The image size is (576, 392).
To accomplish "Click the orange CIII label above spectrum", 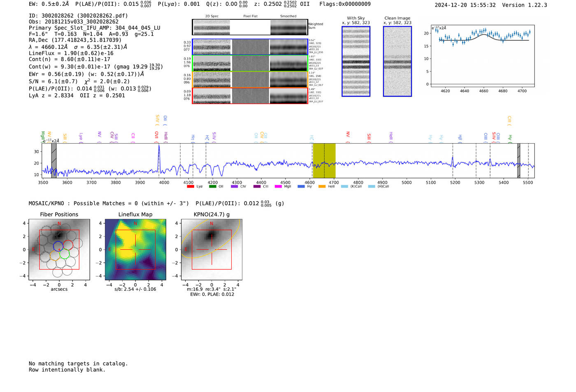I will [509, 120].
